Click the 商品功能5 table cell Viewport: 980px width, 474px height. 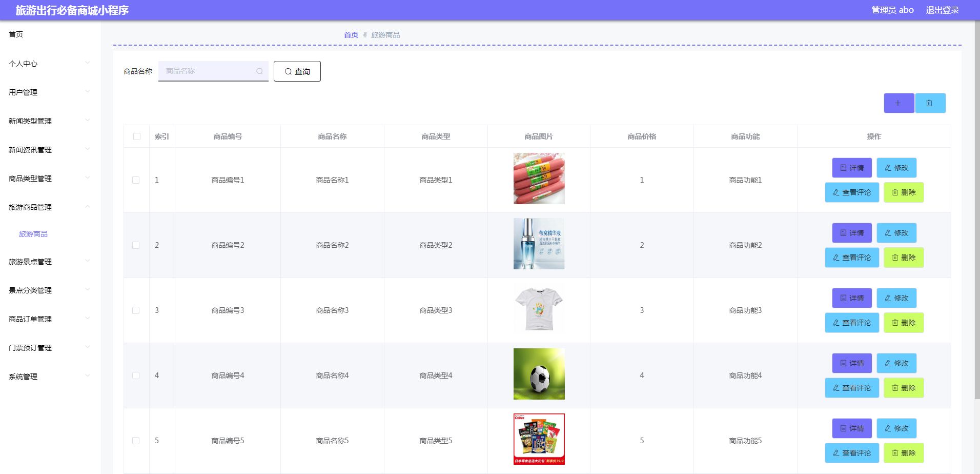click(745, 441)
